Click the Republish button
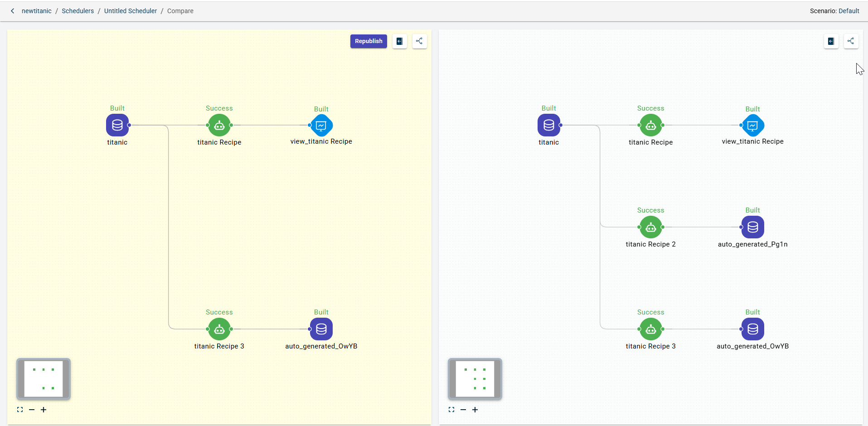 pyautogui.click(x=368, y=41)
